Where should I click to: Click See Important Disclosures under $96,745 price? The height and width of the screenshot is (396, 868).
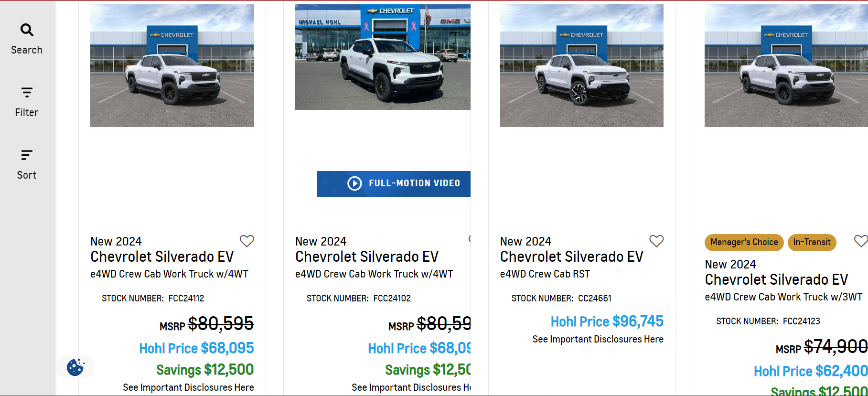point(598,339)
